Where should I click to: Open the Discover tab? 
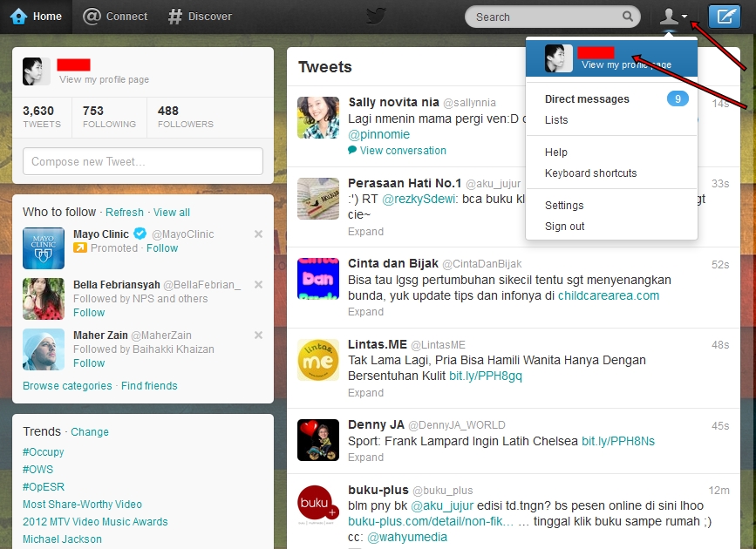point(200,17)
